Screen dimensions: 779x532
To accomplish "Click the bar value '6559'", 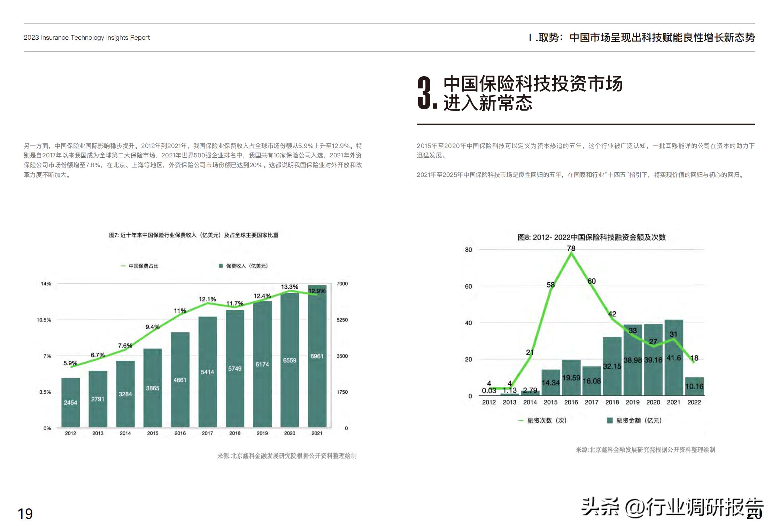I will (x=290, y=360).
